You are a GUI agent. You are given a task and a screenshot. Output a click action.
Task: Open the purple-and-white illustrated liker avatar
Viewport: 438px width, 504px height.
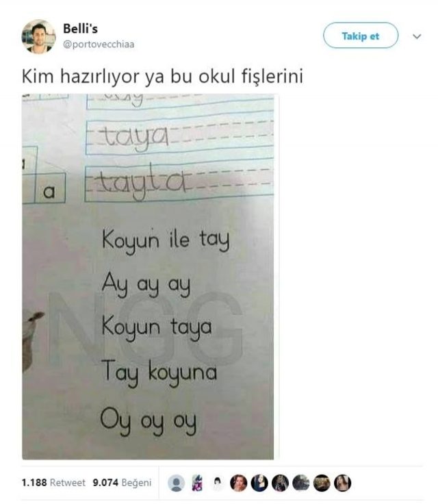point(197,483)
